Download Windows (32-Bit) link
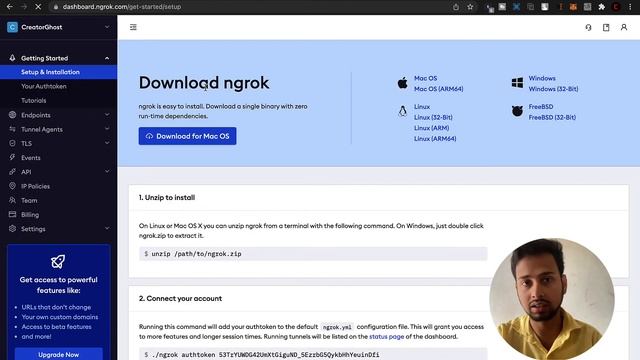The image size is (640, 360). click(x=553, y=89)
